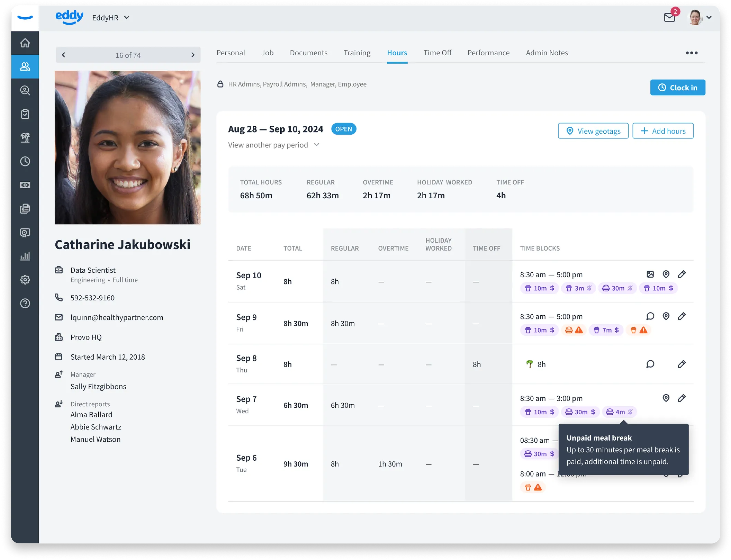View geotag pin for Sep 7 entry

pos(666,398)
